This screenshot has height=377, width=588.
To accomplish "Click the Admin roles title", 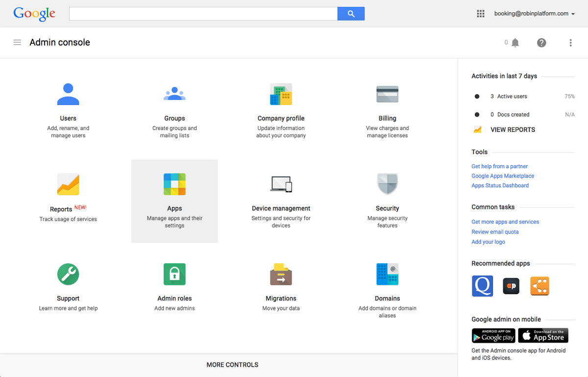I will point(174,298).
